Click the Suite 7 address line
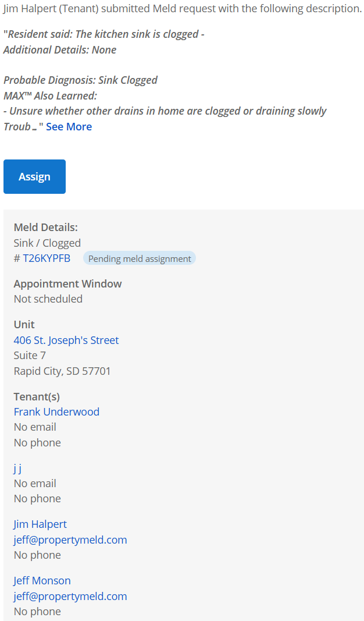364x621 pixels. (30, 355)
